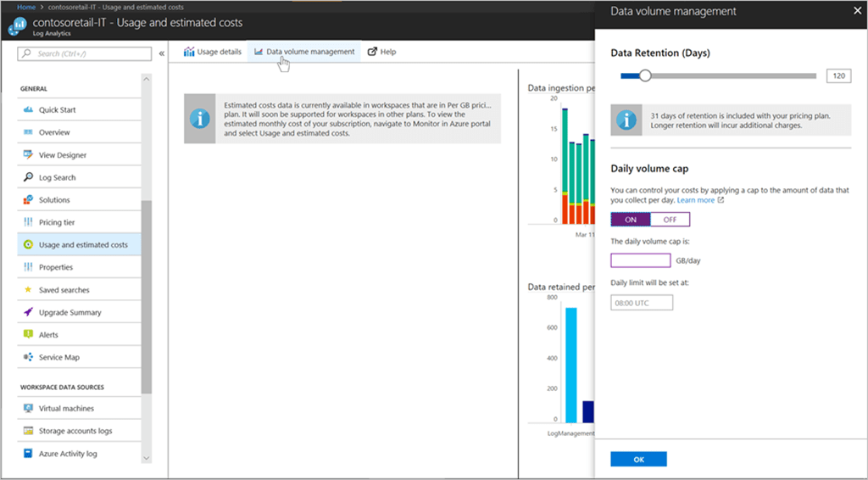868x480 pixels.
Task: Click the Quick Start sidebar icon
Action: coord(28,109)
